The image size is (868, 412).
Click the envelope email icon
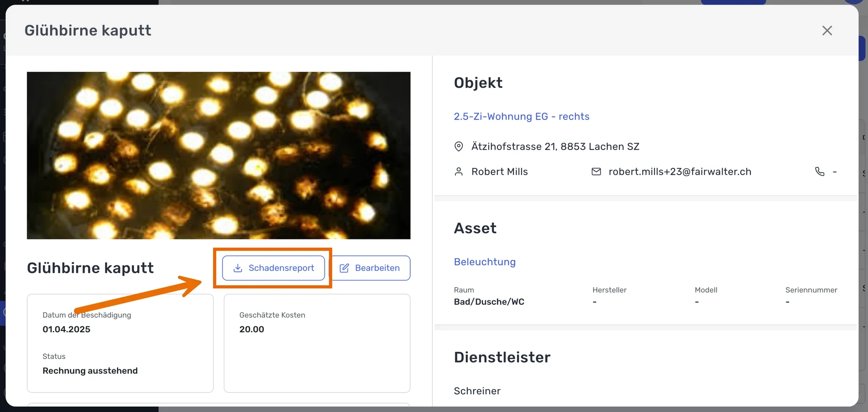tap(596, 172)
